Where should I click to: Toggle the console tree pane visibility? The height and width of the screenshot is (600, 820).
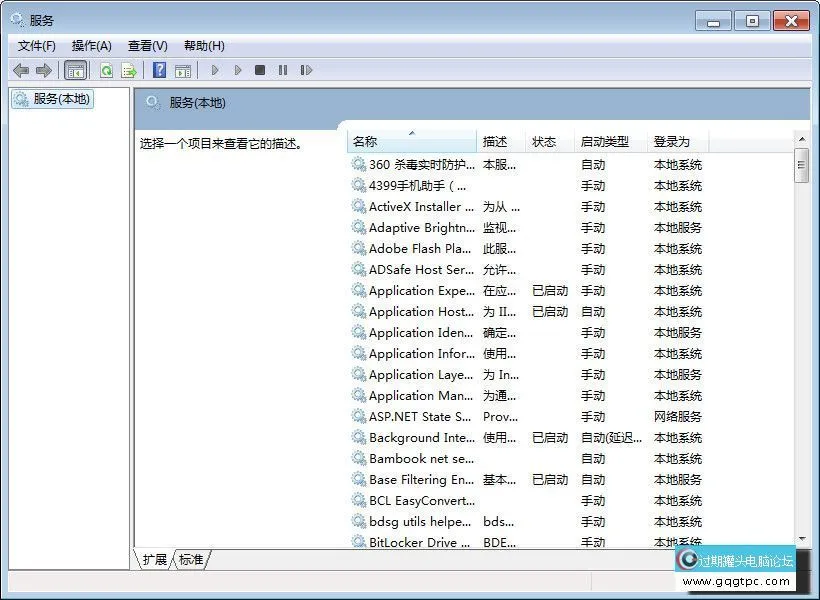tap(76, 70)
